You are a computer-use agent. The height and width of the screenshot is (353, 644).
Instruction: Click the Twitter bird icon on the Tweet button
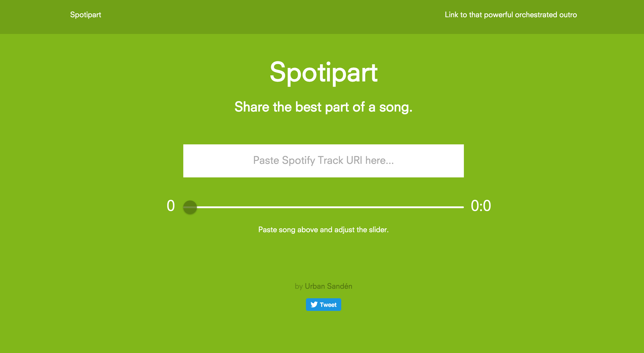314,305
